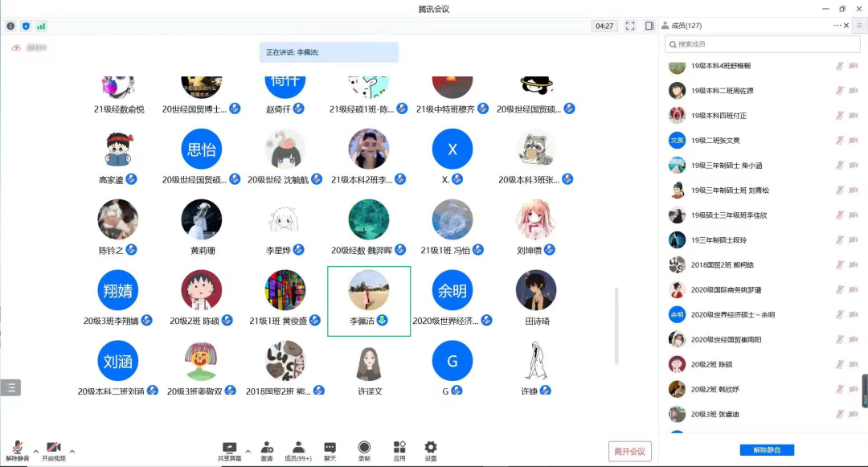This screenshot has width=868, height=467.
Task: Open video options arrow beside 开启视频
Action: (72, 451)
